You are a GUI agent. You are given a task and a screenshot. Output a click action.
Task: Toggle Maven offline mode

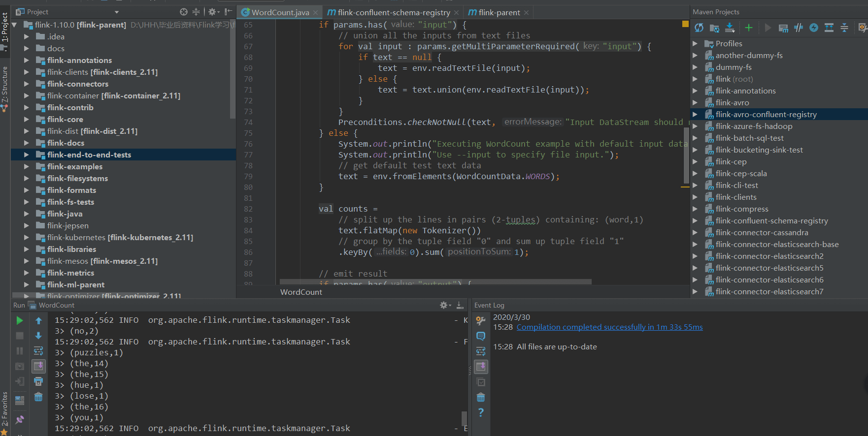(x=799, y=28)
